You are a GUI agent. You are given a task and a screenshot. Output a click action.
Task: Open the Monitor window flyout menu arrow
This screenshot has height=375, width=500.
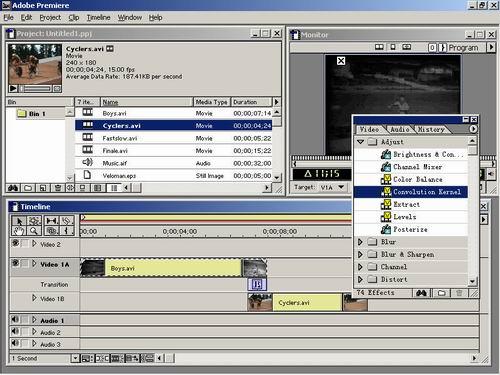491,47
